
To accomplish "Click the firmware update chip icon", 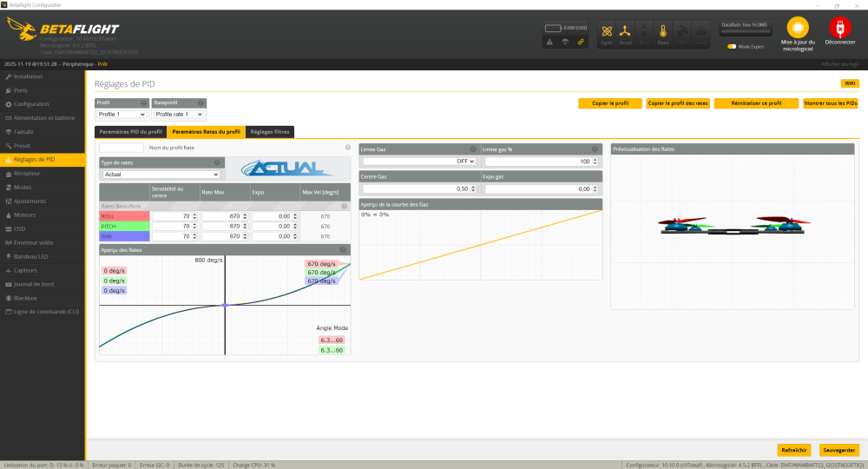I will [797, 28].
